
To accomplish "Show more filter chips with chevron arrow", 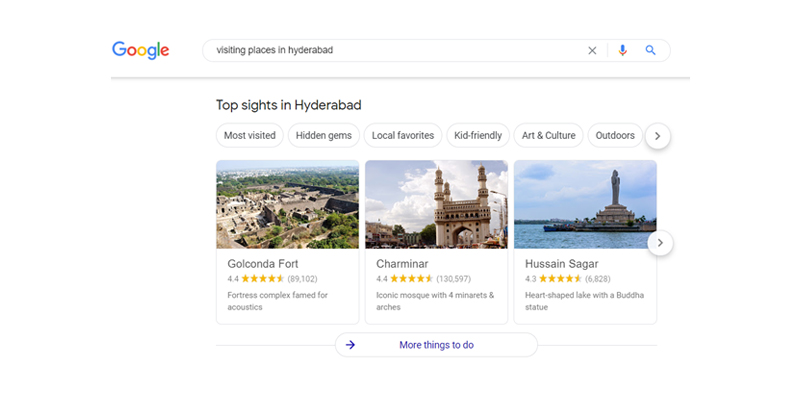I will (658, 136).
